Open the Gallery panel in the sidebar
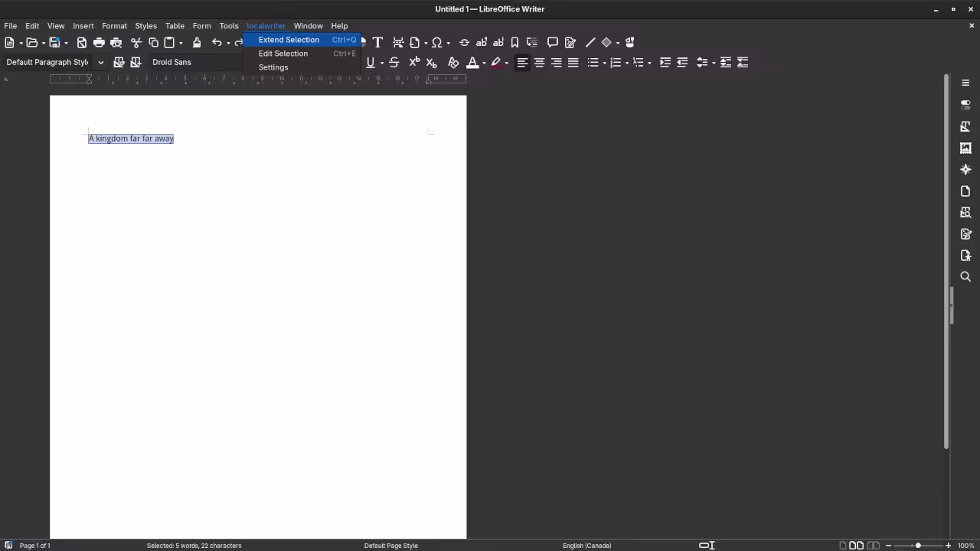The height and width of the screenshot is (551, 980). pos(965,148)
